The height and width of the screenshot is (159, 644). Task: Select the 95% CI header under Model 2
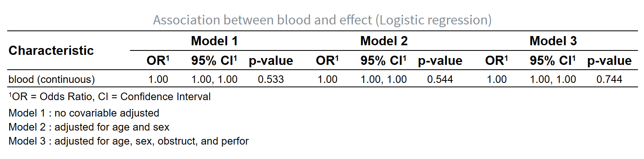(383, 60)
